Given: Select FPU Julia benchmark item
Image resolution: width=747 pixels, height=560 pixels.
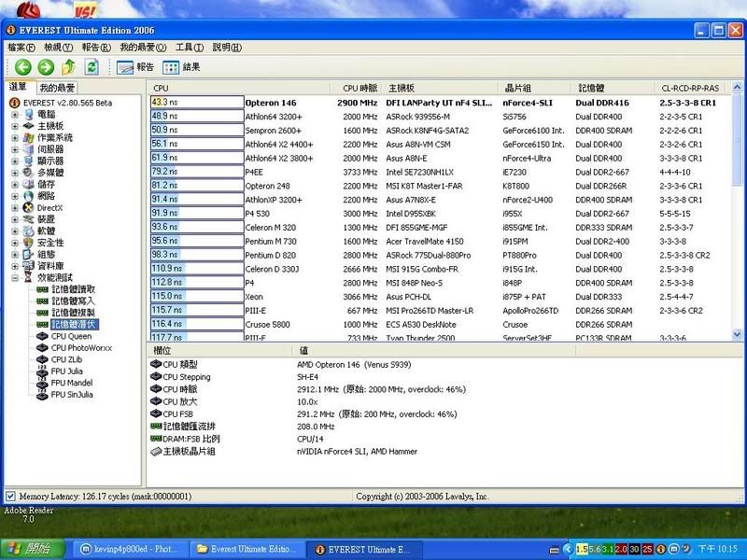Looking at the screenshot, I should pos(66,371).
